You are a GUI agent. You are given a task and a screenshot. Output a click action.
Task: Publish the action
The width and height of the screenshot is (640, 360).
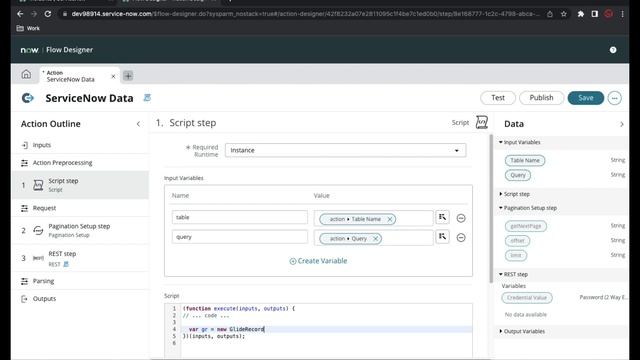541,98
